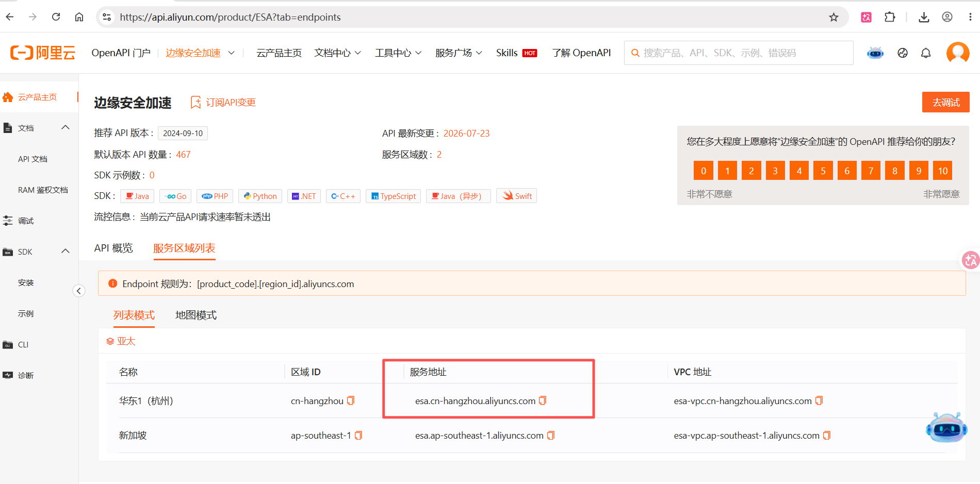980x484 pixels.
Task: Open the Java SDK link
Action: pos(138,196)
